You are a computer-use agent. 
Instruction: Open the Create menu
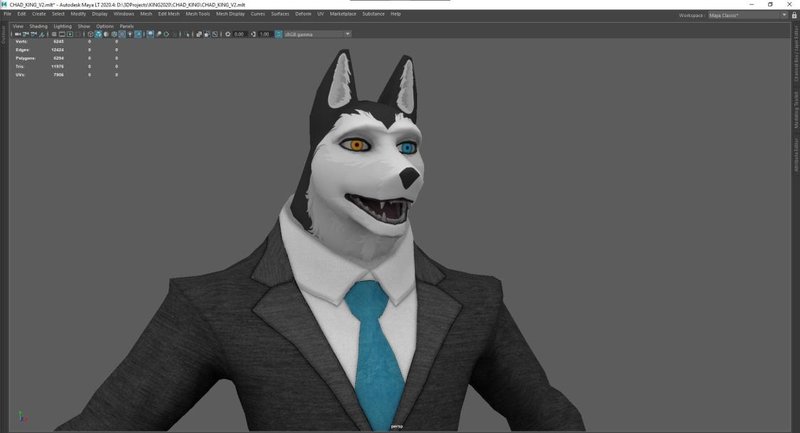[39, 14]
